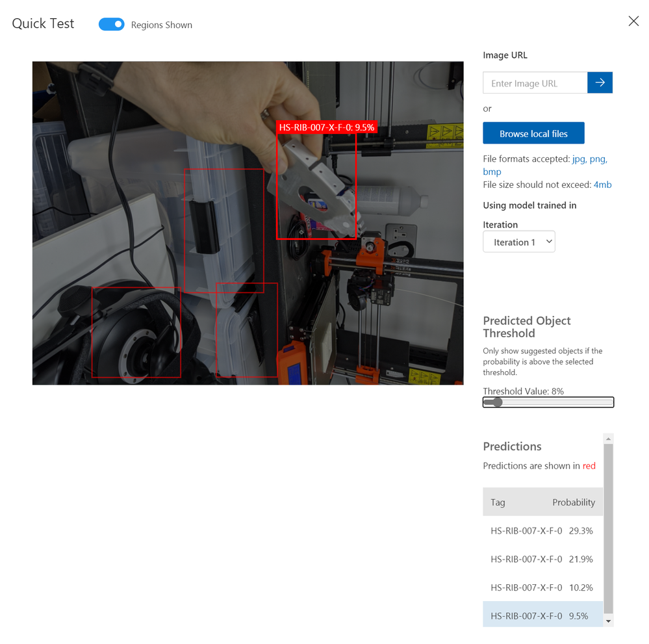Select the 10.2% prediction row
649x644 pixels.
click(542, 587)
